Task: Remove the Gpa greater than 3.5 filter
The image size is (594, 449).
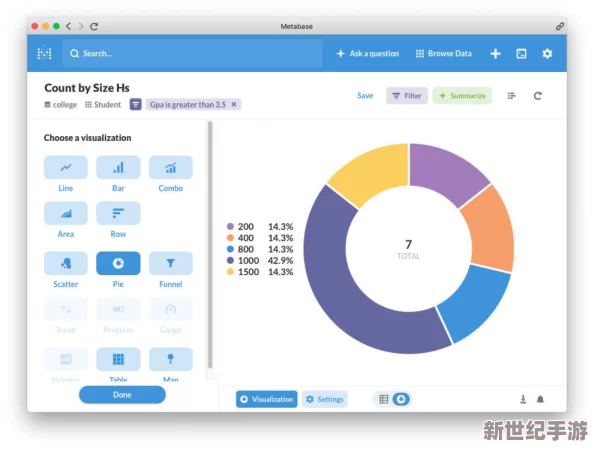Action: click(x=234, y=104)
